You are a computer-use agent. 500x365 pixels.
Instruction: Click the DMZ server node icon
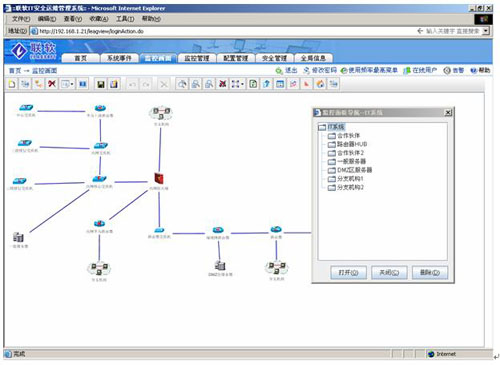(x=220, y=266)
